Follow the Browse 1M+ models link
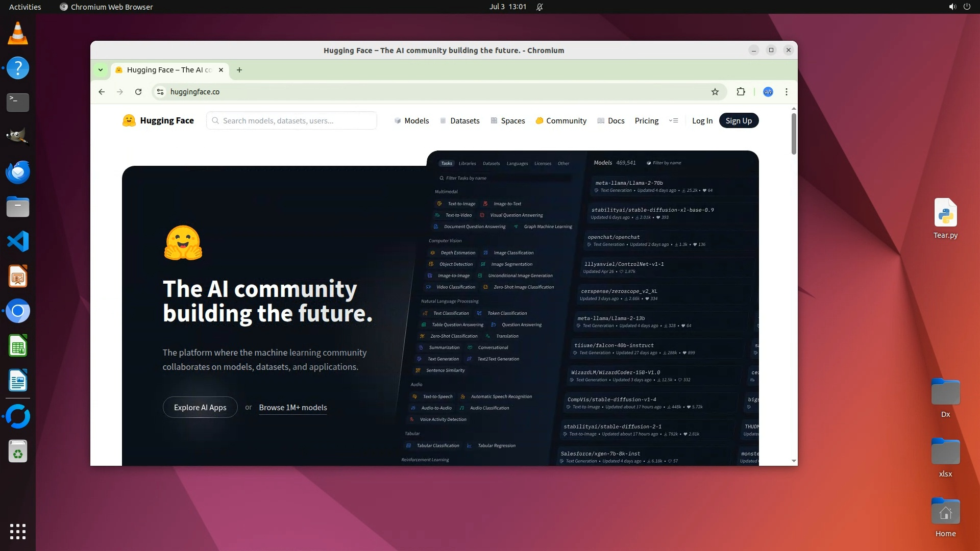The height and width of the screenshot is (551, 980). 292,407
